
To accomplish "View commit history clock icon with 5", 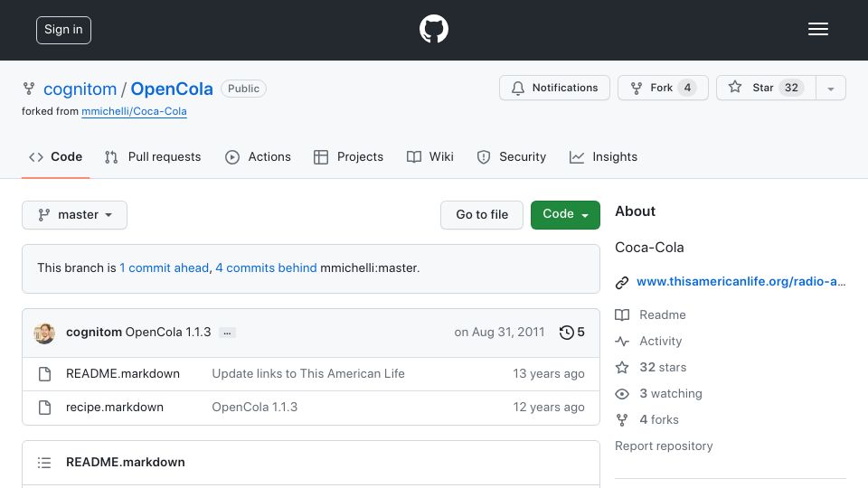I will 571,332.
